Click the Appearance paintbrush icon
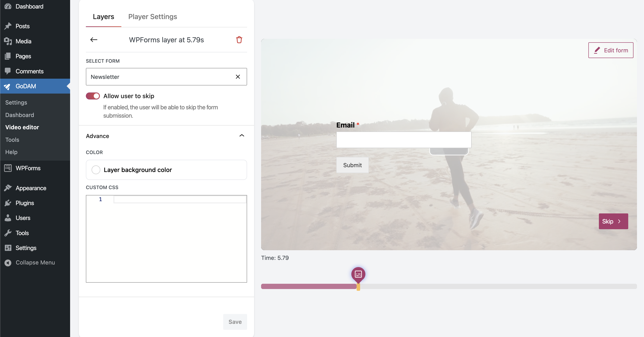The image size is (644, 337). 8,188
